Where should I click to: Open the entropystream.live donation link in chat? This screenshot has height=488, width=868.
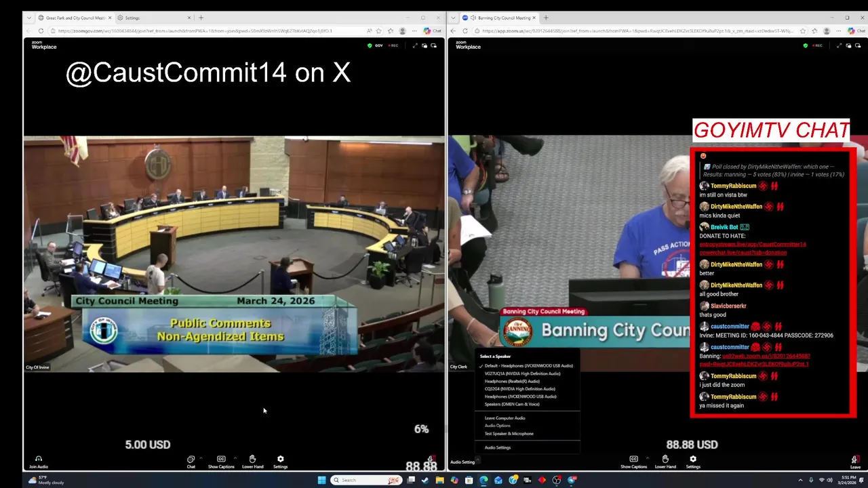pos(753,244)
